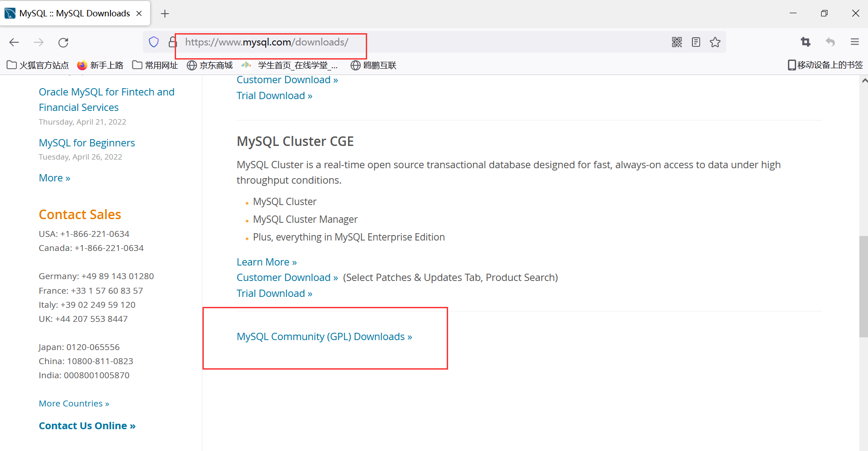Open MySQL for Beginners link
868x451 pixels.
tap(87, 143)
